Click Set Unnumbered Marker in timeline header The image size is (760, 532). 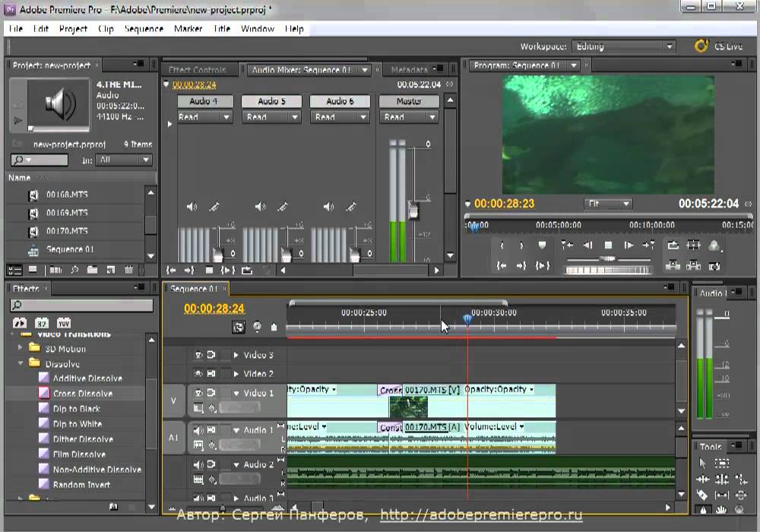[x=274, y=327]
